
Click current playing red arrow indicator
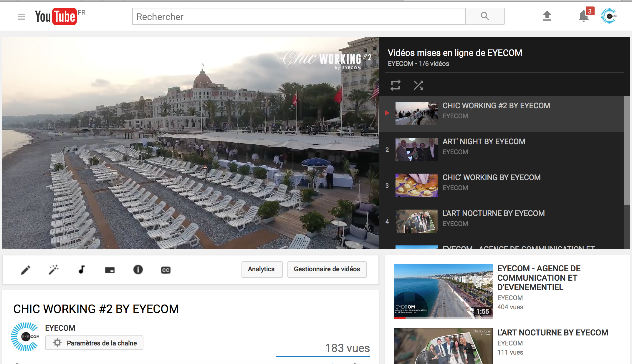click(387, 113)
